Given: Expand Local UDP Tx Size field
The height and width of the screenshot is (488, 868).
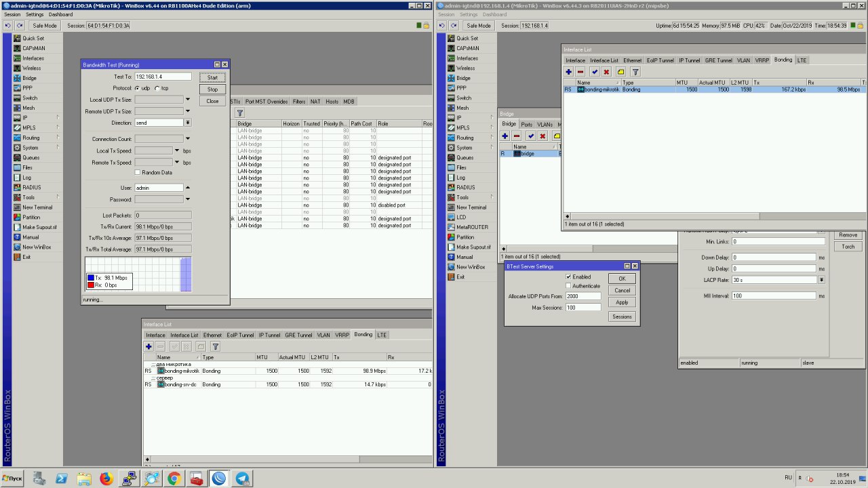Looking at the screenshot, I should pyautogui.click(x=188, y=100).
